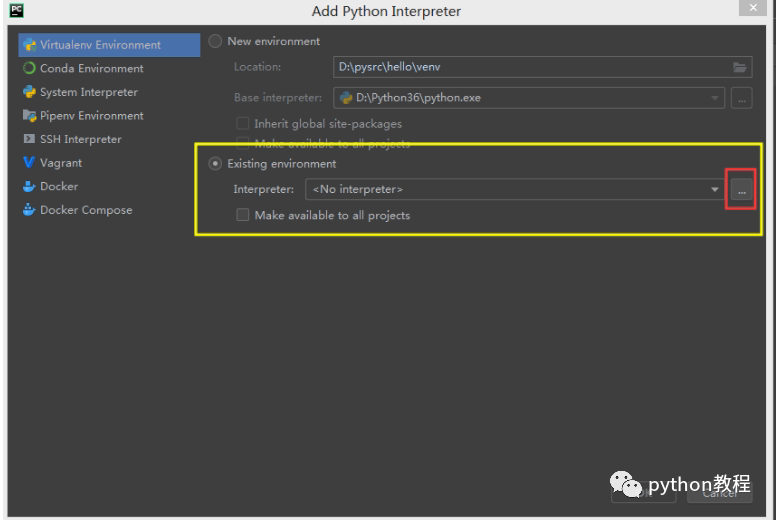Click the green Conda ring icon
Screen dimensions: 776x520
(29, 68)
